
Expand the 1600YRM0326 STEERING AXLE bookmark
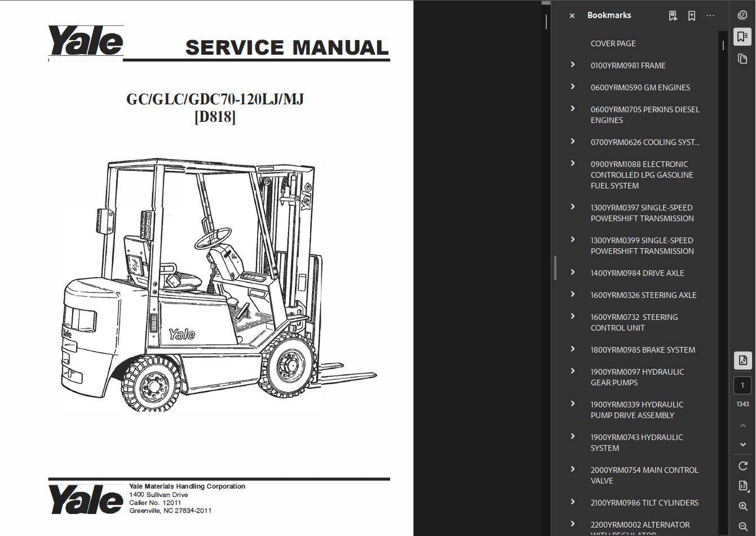tap(573, 295)
